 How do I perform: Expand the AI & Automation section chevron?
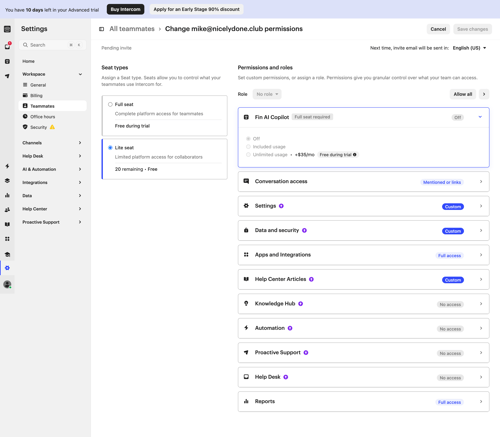80,169
